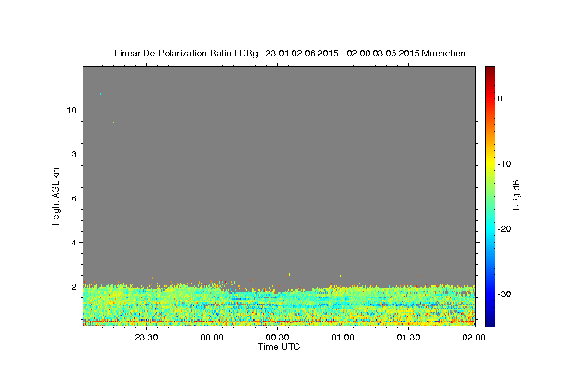Image resolution: width=588 pixels, height=392 pixels.
Task: Click the colorbar value 0
Action: [x=500, y=98]
